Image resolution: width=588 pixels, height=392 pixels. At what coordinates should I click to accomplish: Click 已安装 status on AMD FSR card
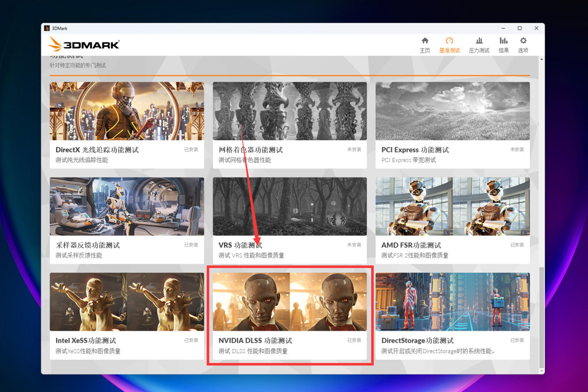pyautogui.click(x=517, y=245)
